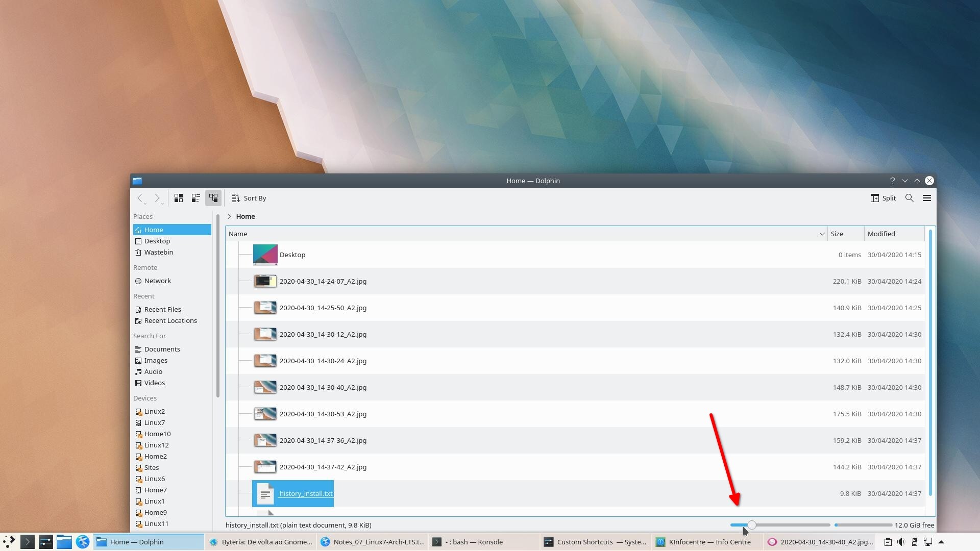Click the Split view button
The width and height of the screenshot is (980, 551).
pos(883,198)
